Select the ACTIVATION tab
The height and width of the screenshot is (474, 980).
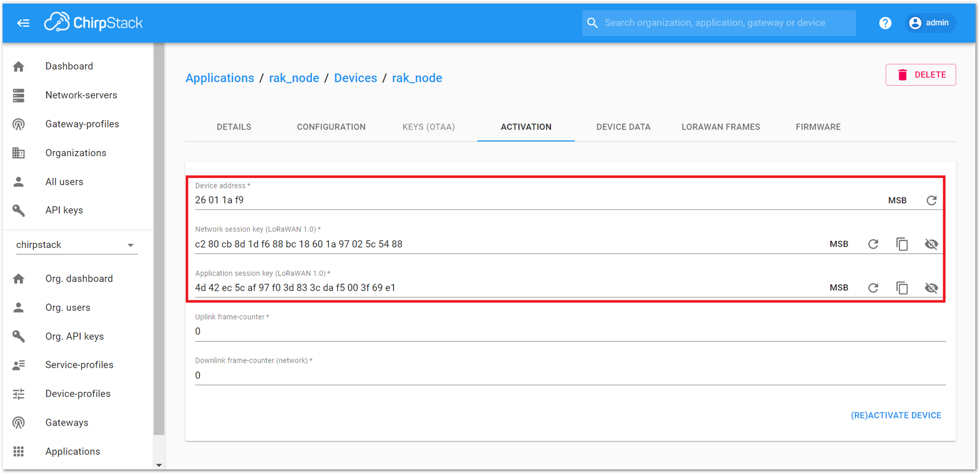[526, 127]
